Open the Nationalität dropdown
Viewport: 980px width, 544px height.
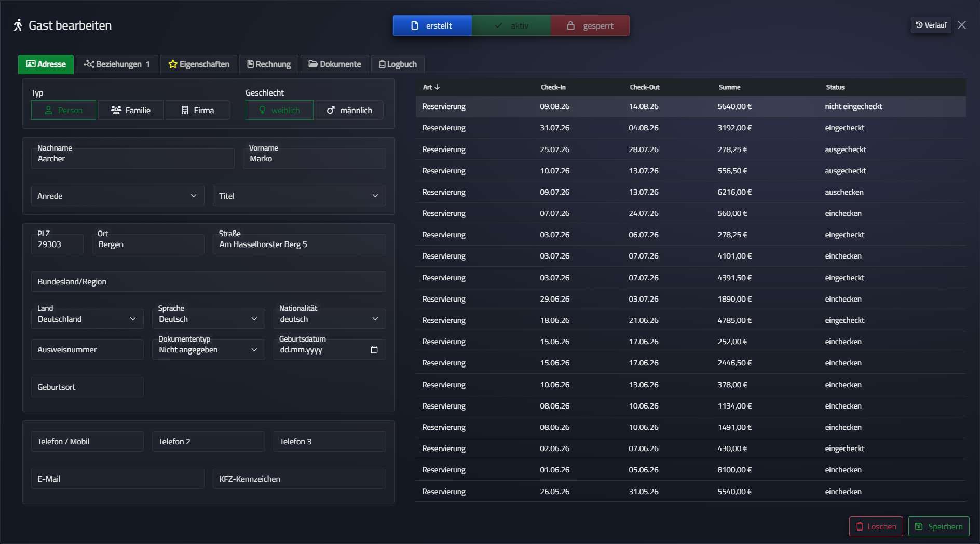click(x=330, y=319)
